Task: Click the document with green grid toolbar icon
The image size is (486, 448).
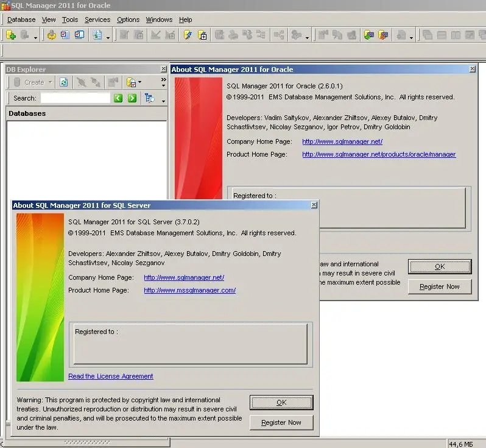Action: point(97,35)
